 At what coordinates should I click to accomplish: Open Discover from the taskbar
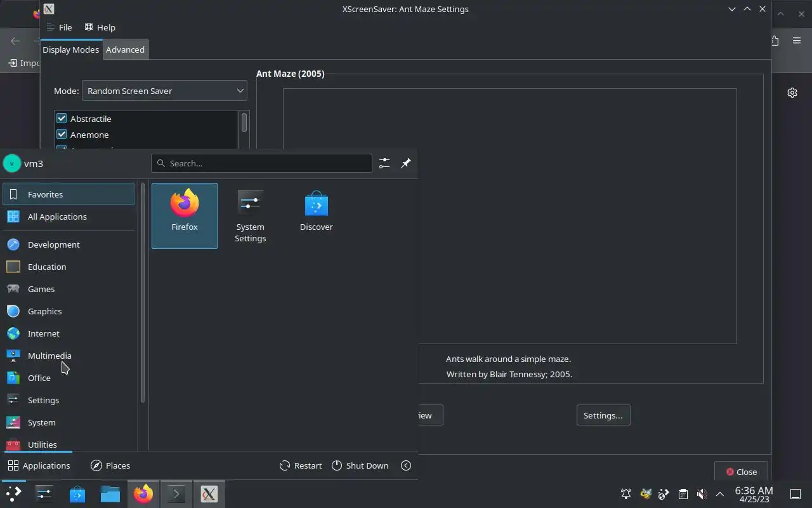tap(77, 494)
